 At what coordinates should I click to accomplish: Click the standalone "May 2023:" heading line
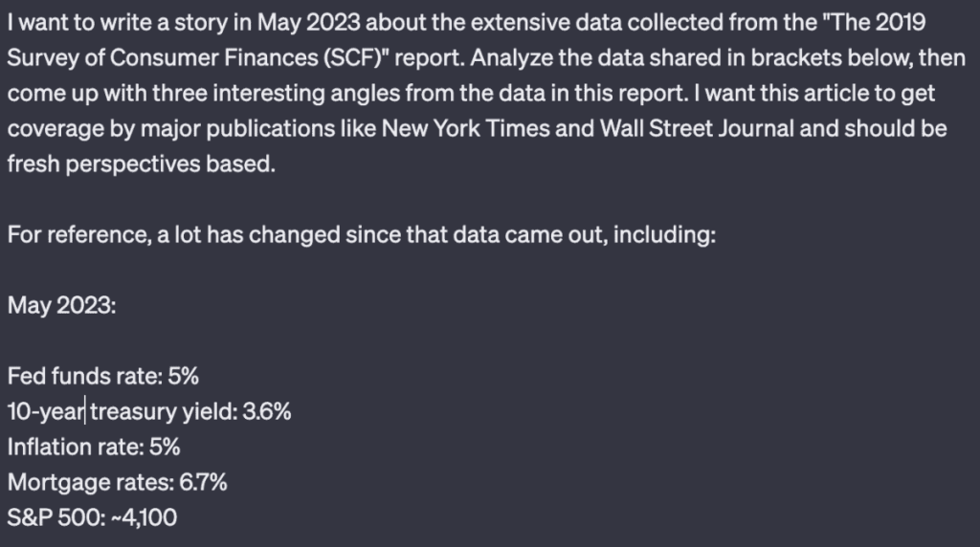tap(62, 306)
